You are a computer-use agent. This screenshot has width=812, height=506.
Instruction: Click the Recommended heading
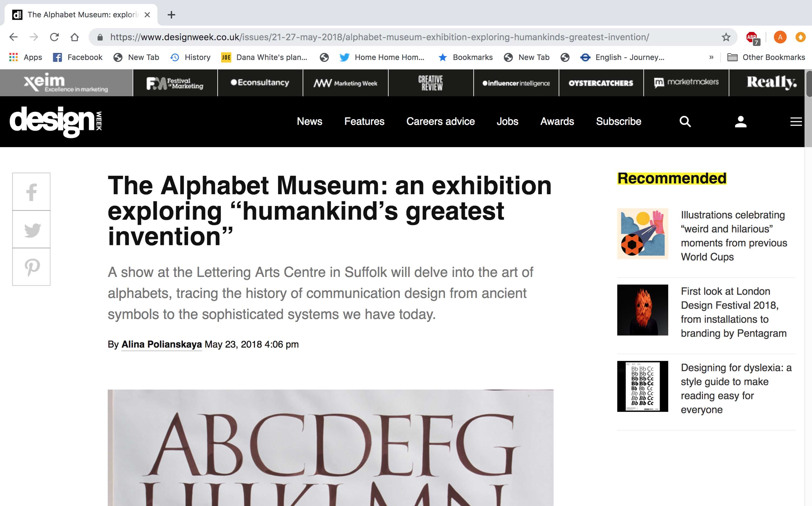(672, 178)
